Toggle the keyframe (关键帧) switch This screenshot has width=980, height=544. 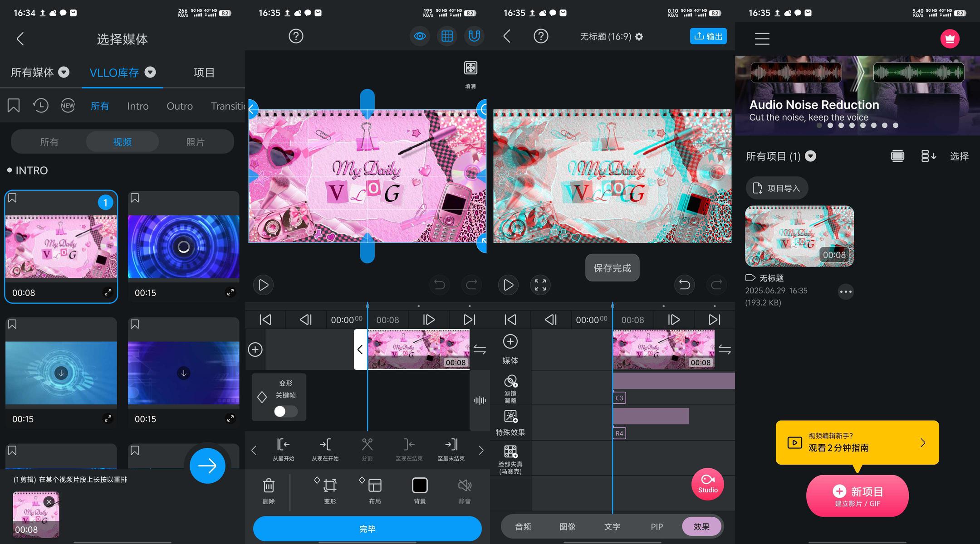pyautogui.click(x=285, y=411)
